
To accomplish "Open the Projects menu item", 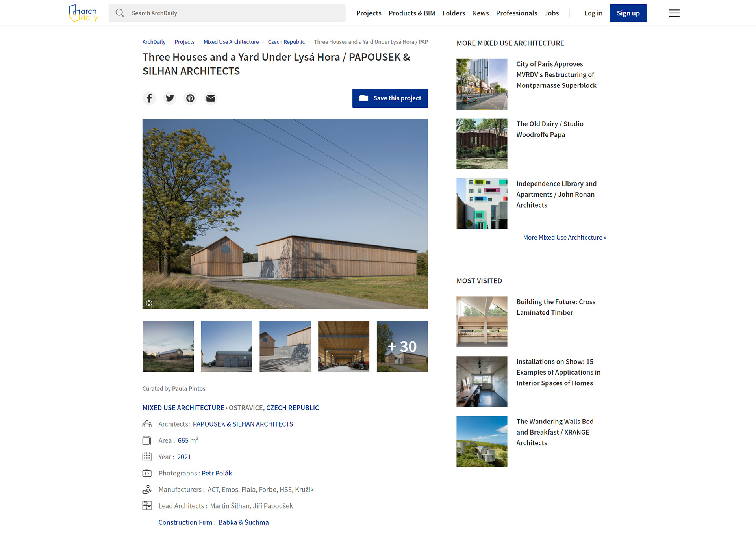I will click(x=369, y=13).
